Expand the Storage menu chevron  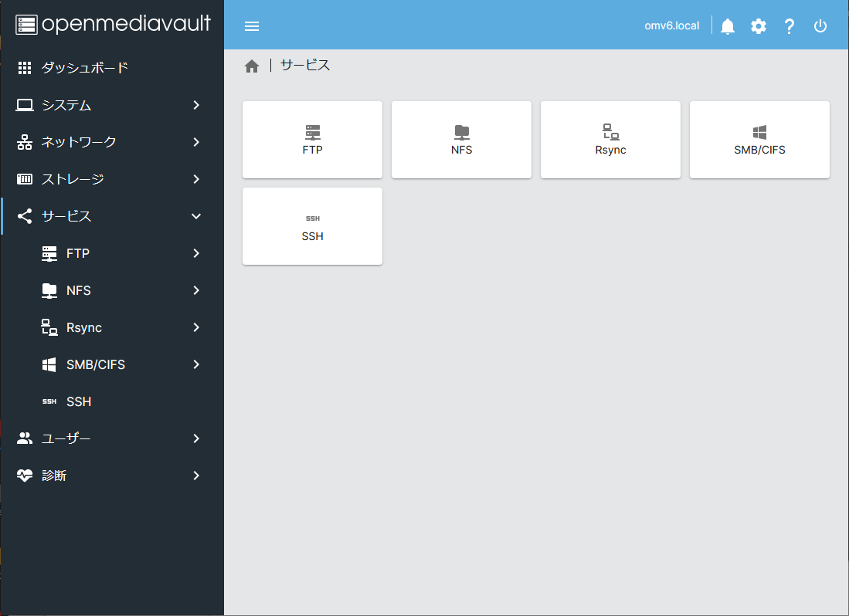coord(196,179)
